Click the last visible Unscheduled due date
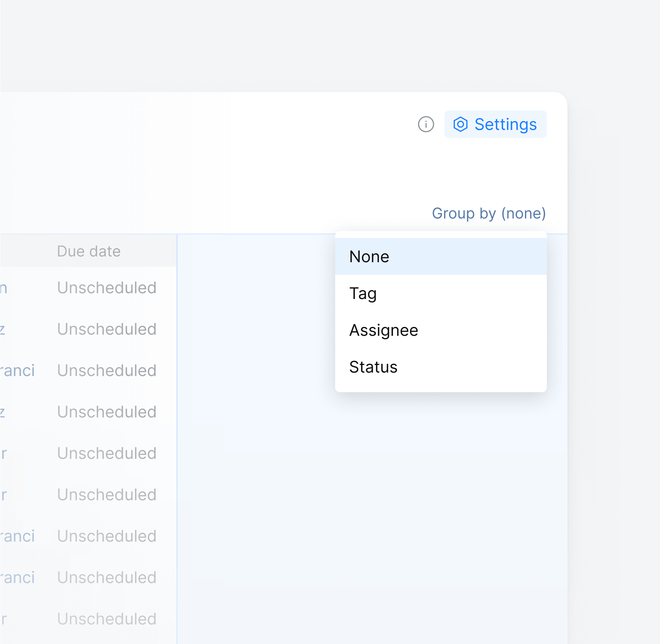Image resolution: width=660 pixels, height=644 pixels. click(107, 619)
